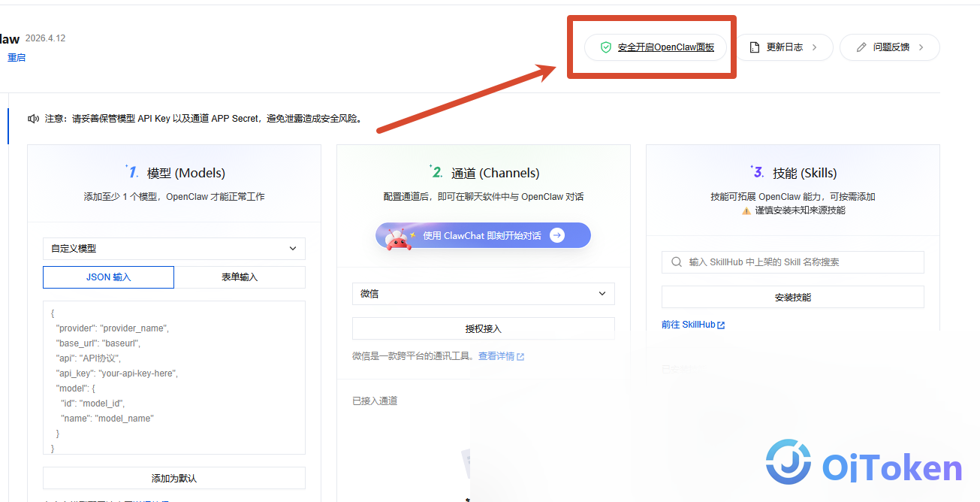Open the 查看详情 link
Image resolution: width=980 pixels, height=502 pixels.
coord(496,356)
